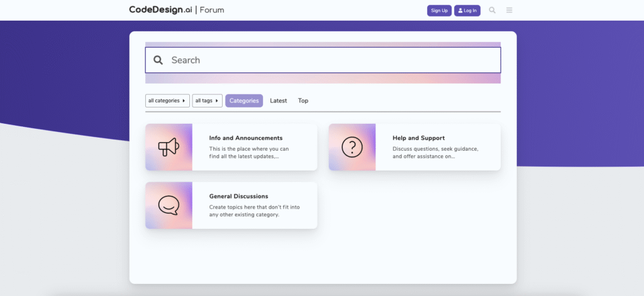
Task: Click the Sign Up button
Action: point(439,11)
